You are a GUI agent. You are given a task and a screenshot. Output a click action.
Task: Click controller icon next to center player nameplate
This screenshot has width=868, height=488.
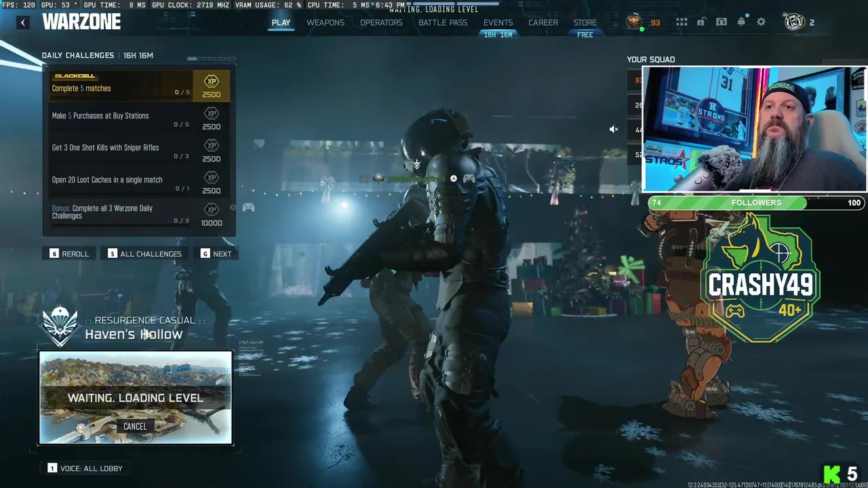(x=469, y=178)
